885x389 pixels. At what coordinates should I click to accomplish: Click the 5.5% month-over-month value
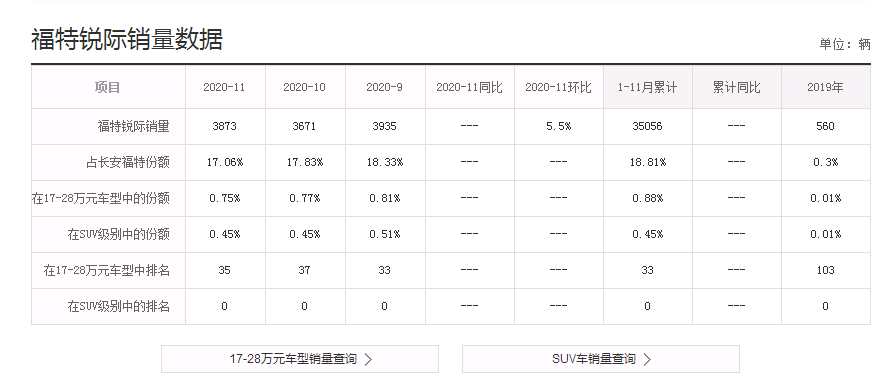point(559,126)
